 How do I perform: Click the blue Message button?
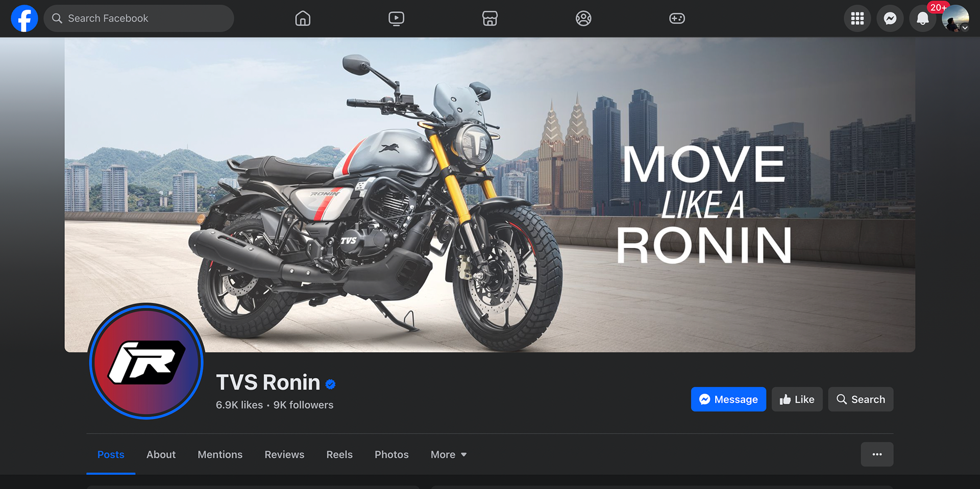(728, 399)
